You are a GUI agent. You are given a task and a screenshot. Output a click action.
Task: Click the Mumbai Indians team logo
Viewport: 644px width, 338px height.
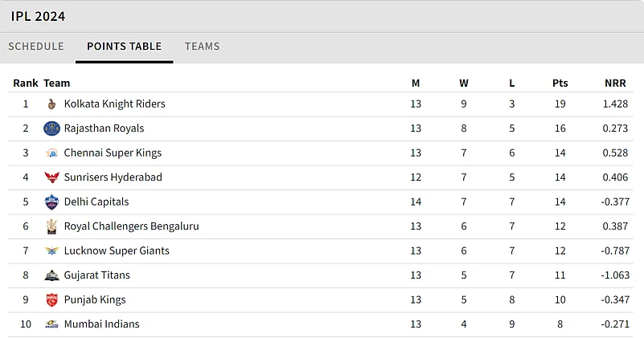(x=51, y=324)
